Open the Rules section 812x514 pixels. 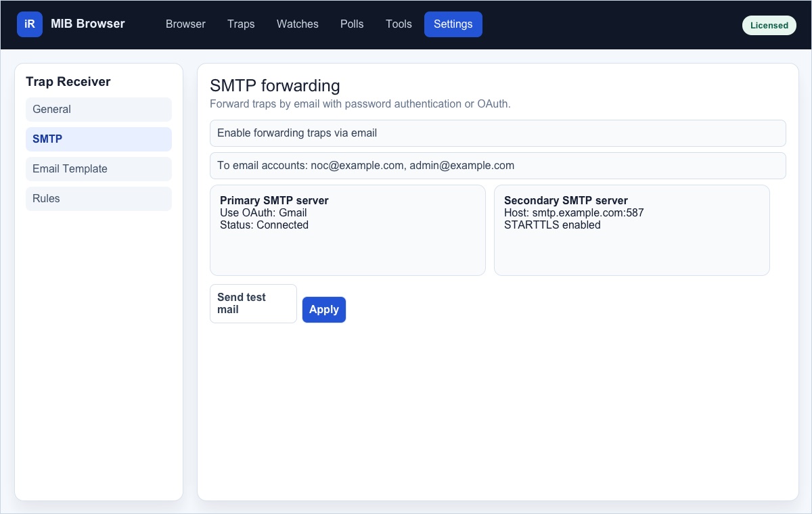click(99, 199)
